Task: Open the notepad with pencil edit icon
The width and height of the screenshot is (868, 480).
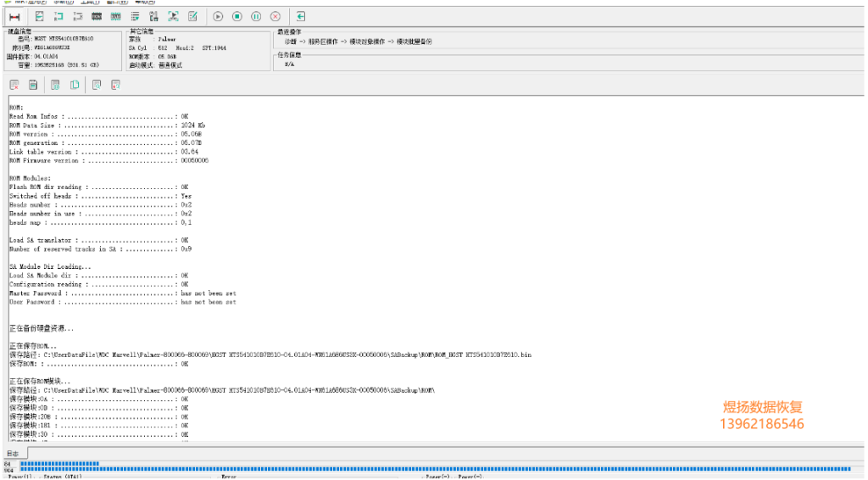Action: tap(192, 17)
